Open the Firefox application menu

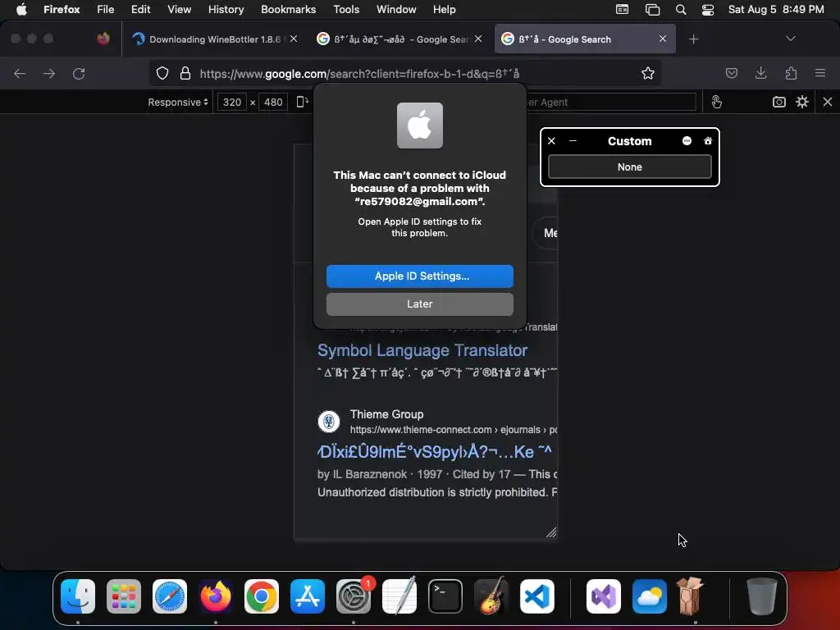coord(62,9)
